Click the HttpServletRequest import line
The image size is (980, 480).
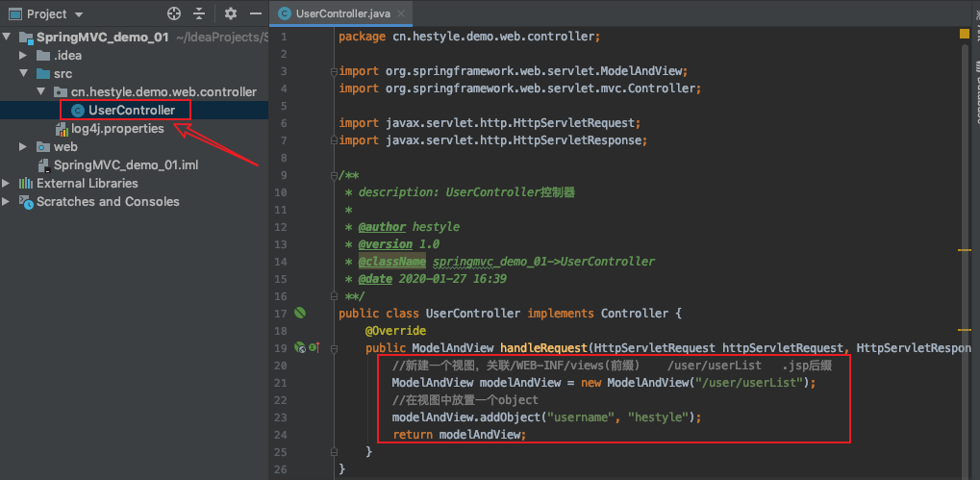[x=490, y=123]
